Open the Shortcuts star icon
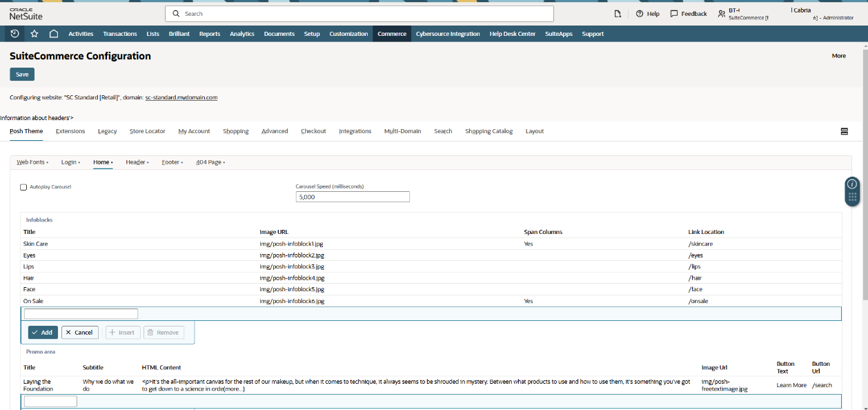This screenshot has height=410, width=868. pos(34,33)
